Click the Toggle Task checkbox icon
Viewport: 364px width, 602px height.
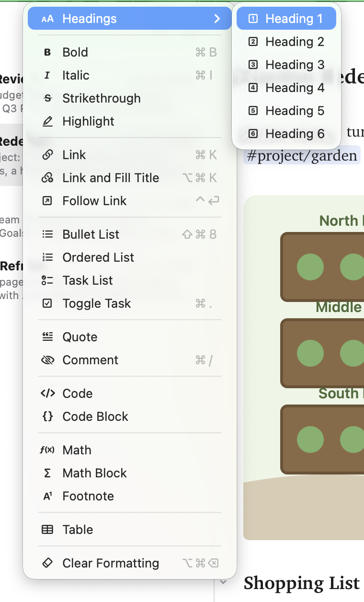click(x=47, y=303)
